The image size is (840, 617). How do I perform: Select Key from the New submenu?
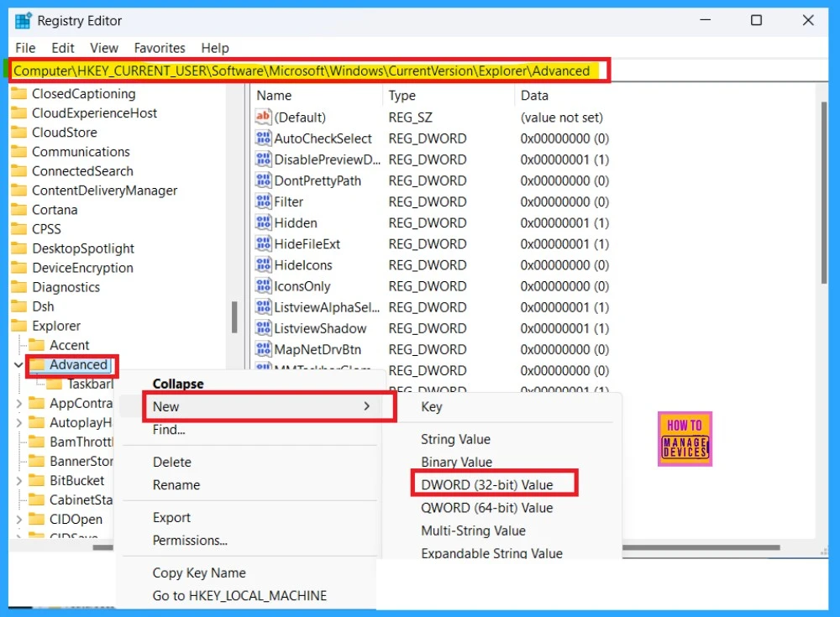point(432,407)
